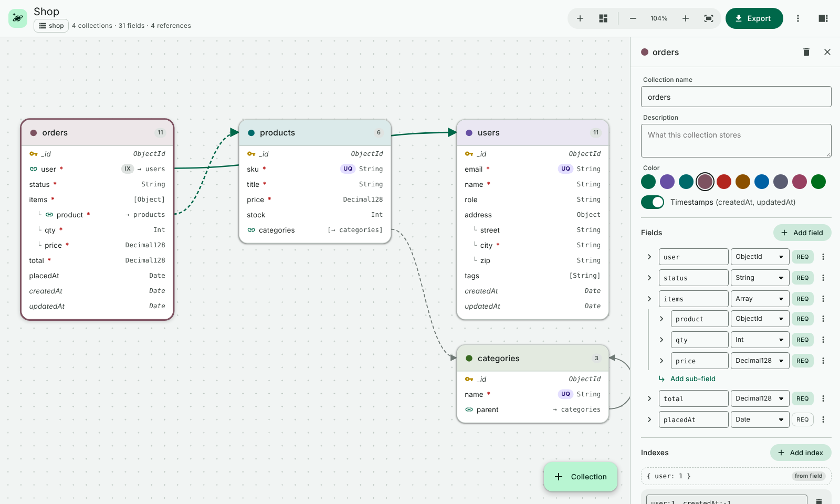
Task: Expand the user field chevron
Action: [649, 257]
